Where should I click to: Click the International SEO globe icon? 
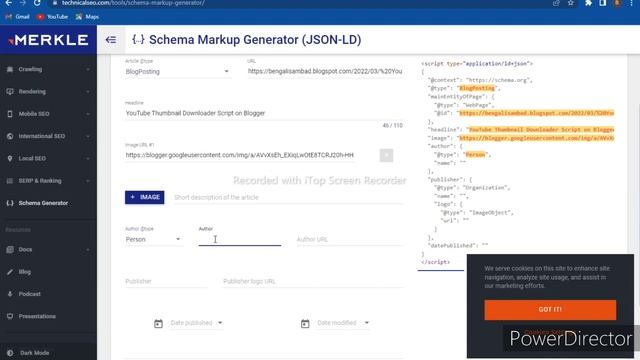pyautogui.click(x=10, y=136)
